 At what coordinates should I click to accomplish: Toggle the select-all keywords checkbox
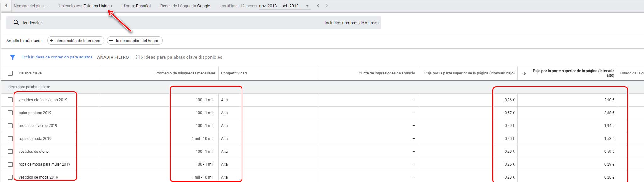coord(10,73)
